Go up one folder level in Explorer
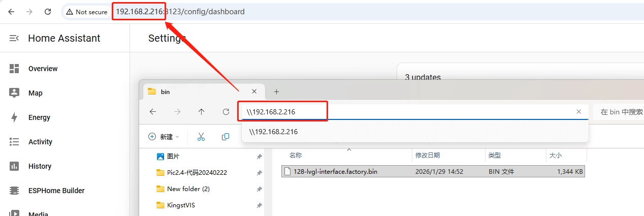Image resolution: width=644 pixels, height=216 pixels. [202, 112]
